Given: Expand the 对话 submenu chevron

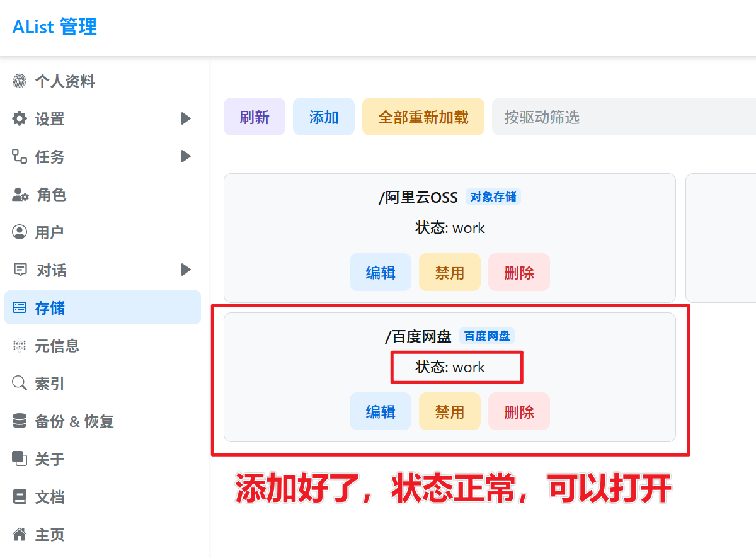Looking at the screenshot, I should point(185,270).
